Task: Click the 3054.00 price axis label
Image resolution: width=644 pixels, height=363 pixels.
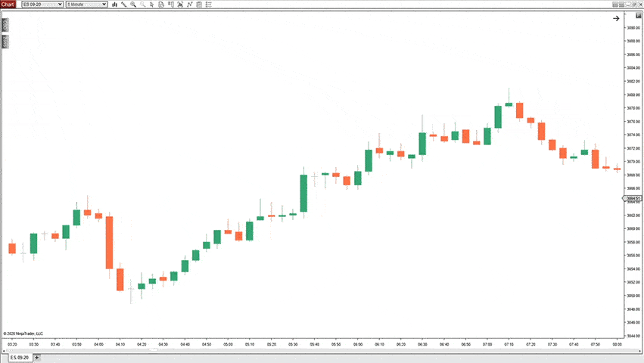Action: pyautogui.click(x=633, y=269)
